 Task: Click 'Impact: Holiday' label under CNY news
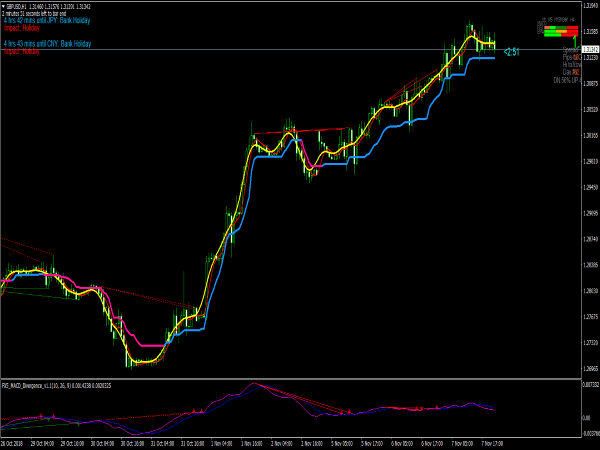(x=21, y=51)
